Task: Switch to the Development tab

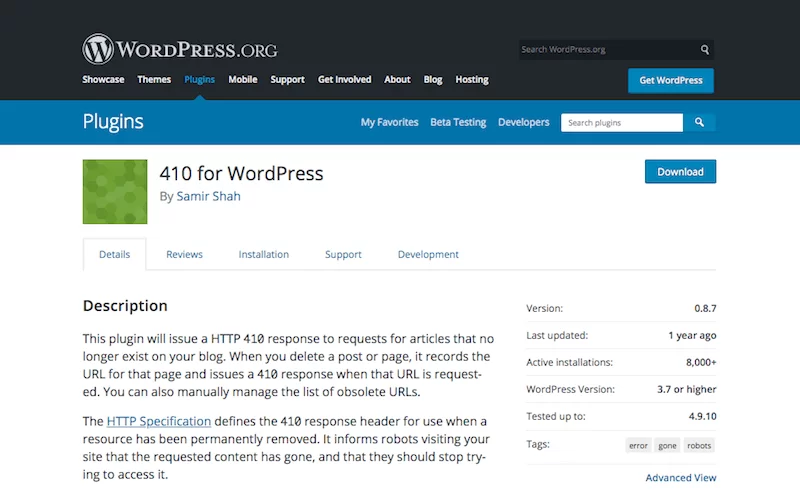Action: 428,254
